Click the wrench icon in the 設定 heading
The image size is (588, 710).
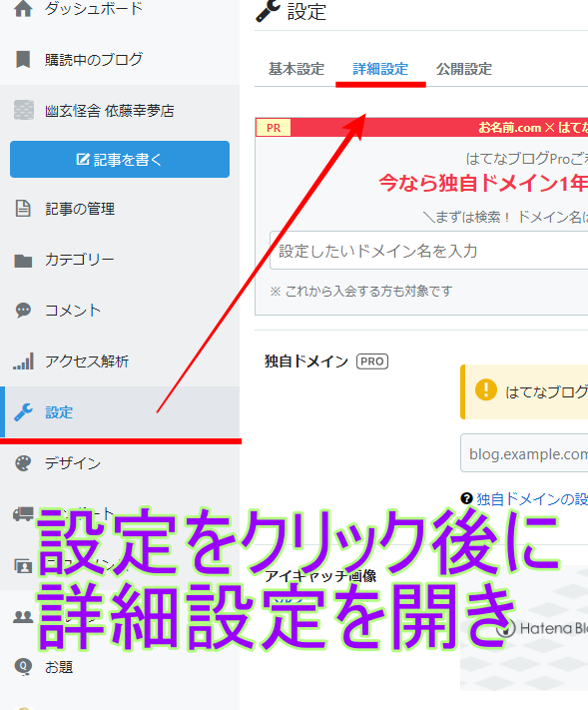tap(268, 11)
